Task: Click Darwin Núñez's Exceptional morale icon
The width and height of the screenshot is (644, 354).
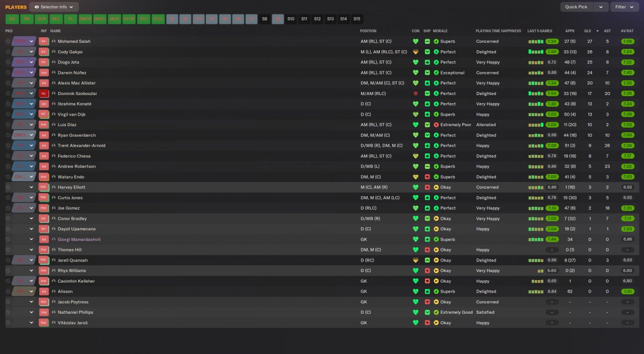Action: (x=436, y=72)
